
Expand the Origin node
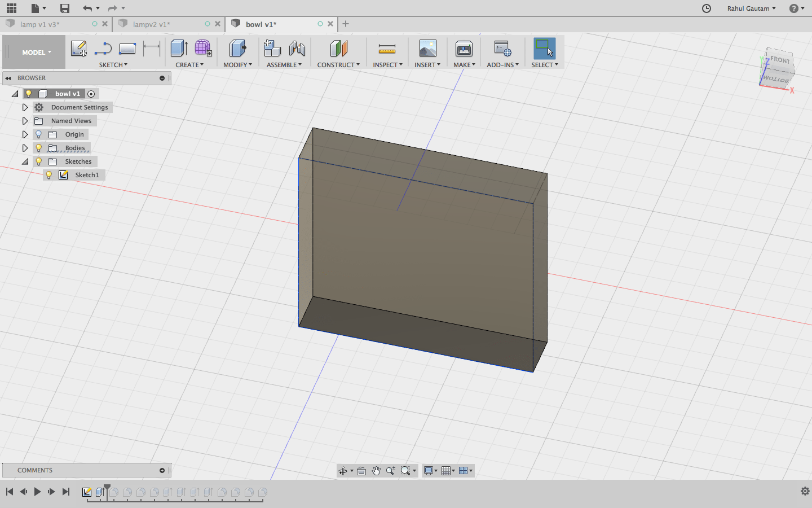[x=25, y=134]
